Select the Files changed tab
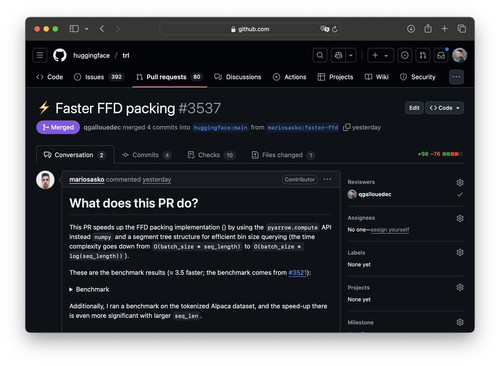This screenshot has width=500, height=366. (x=283, y=155)
